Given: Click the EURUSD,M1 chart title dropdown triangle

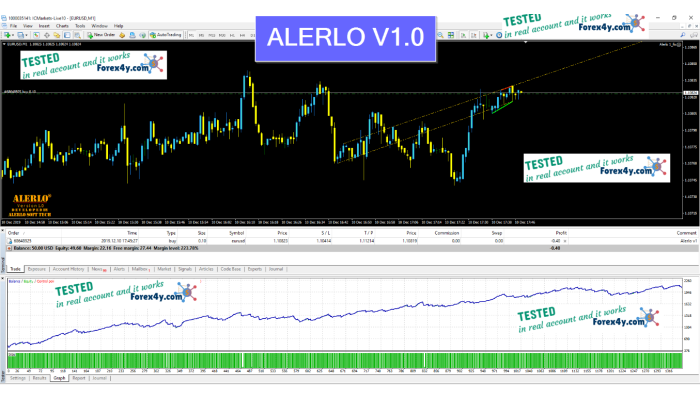Looking at the screenshot, I should [4, 44].
